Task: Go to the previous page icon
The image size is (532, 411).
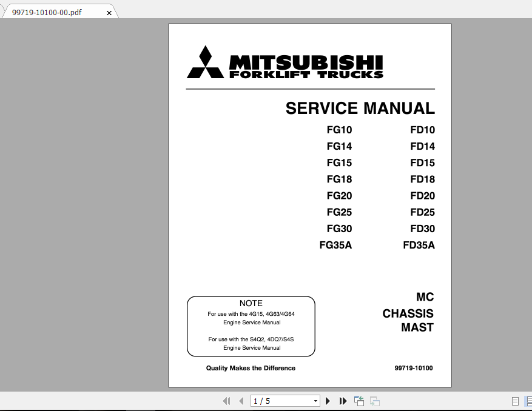Action: coord(241,401)
